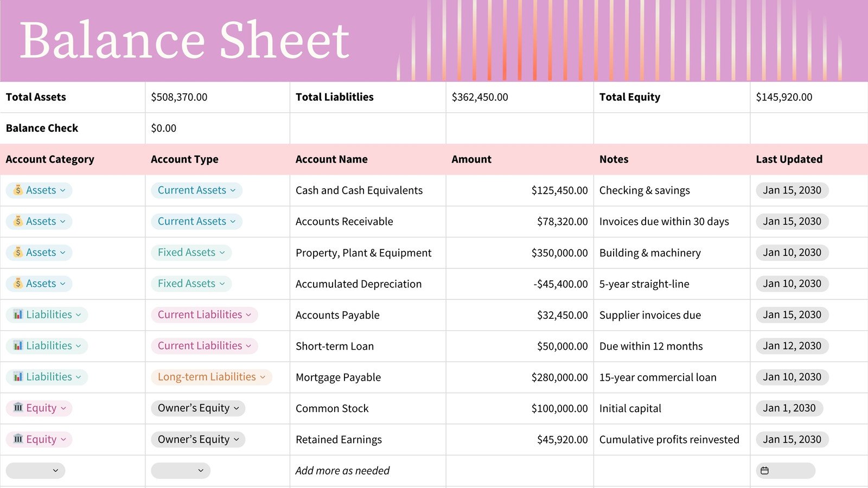Expand the Long-term Liabilities dropdown on Mortgage Payable row
This screenshot has width=868, height=488.
pyautogui.click(x=263, y=377)
